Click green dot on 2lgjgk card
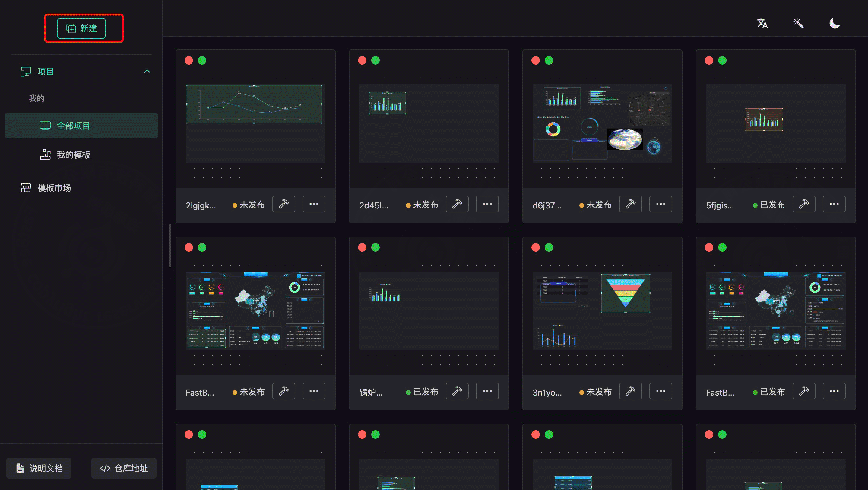Screen dimensions: 868x490 click(x=202, y=60)
